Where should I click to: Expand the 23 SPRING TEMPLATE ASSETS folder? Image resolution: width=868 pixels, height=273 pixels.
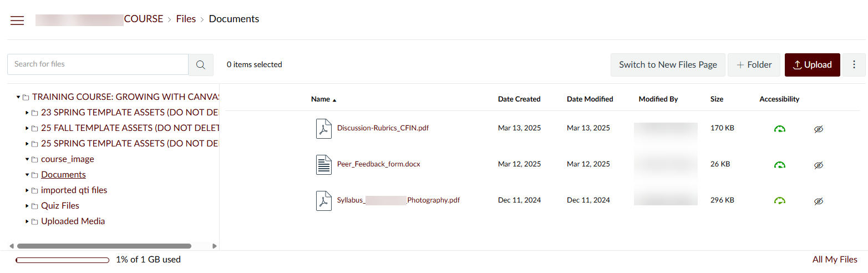tap(27, 113)
